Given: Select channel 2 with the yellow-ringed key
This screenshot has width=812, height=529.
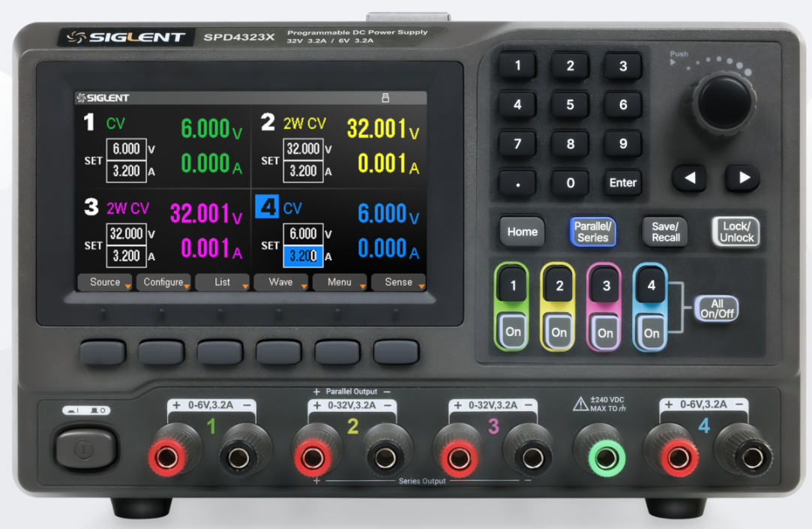Looking at the screenshot, I should click(559, 285).
